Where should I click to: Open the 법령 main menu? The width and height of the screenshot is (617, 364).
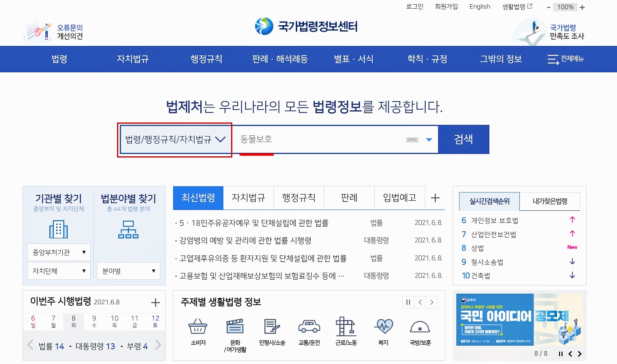click(59, 59)
